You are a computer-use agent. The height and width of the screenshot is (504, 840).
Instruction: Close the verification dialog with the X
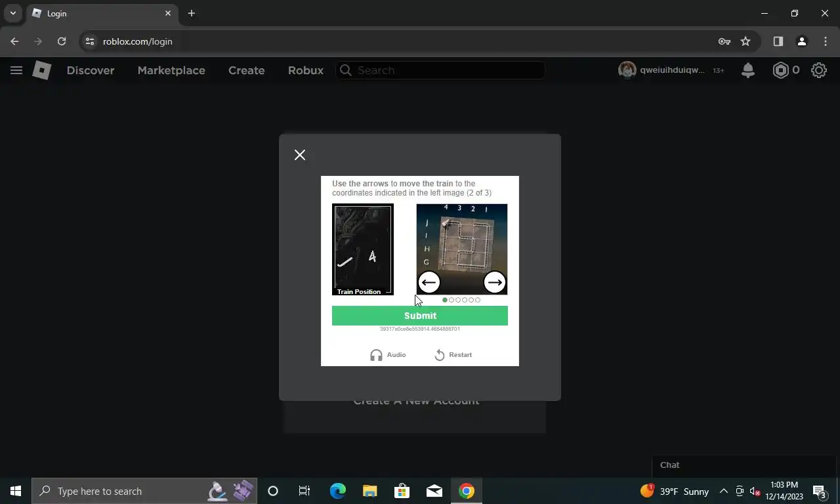(300, 155)
